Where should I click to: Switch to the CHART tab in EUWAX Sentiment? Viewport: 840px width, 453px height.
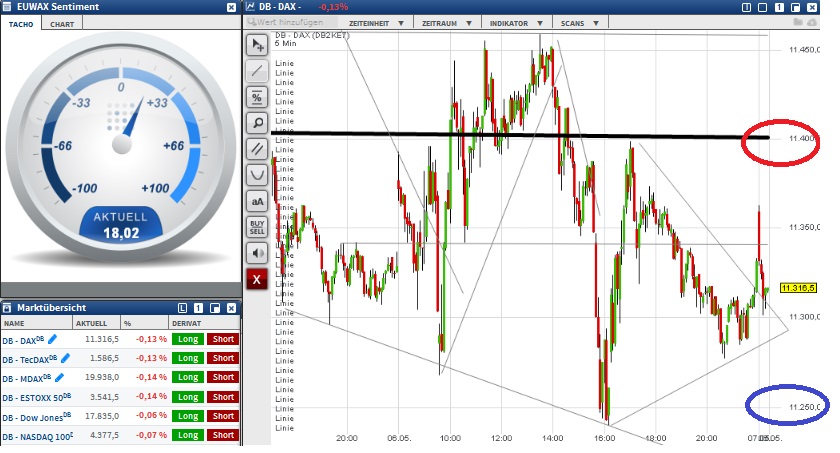(62, 24)
